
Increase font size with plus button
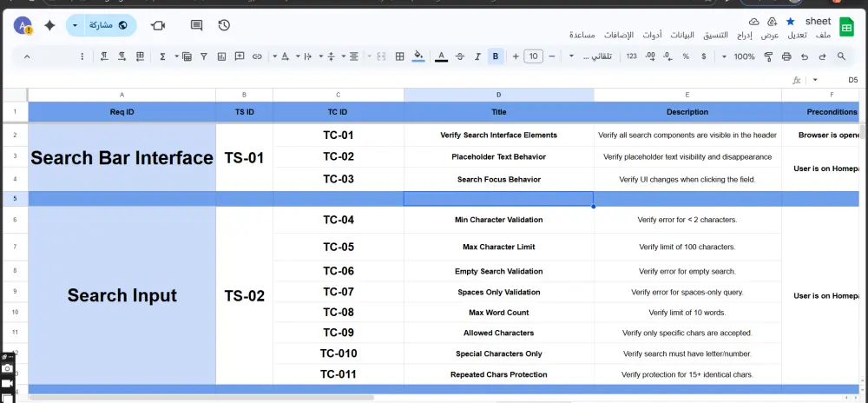516,56
